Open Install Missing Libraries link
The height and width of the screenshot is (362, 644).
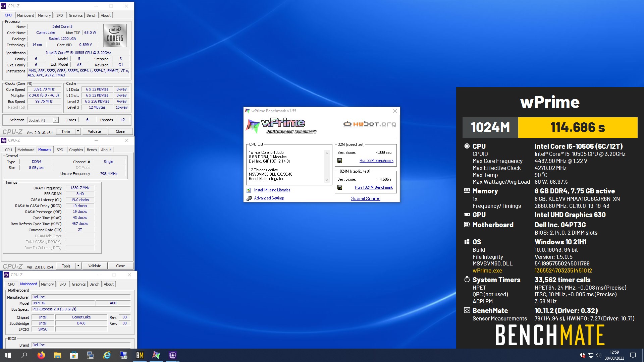272,190
